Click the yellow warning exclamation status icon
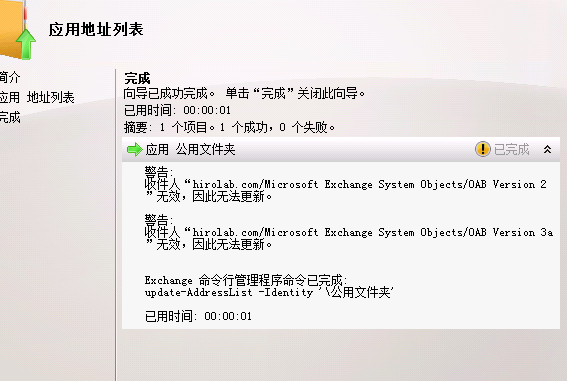Screen dimensions: 567x381 [482, 149]
